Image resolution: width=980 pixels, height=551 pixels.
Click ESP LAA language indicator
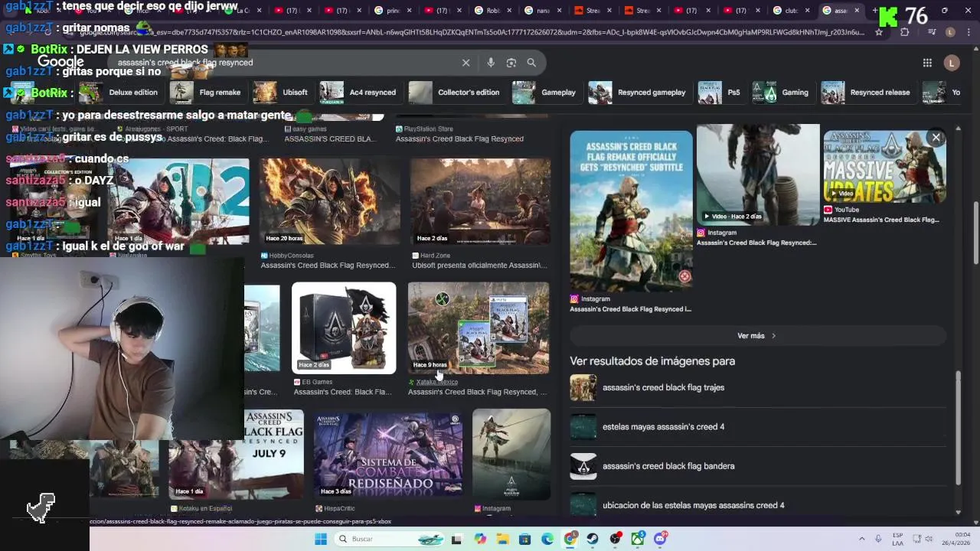click(x=897, y=539)
